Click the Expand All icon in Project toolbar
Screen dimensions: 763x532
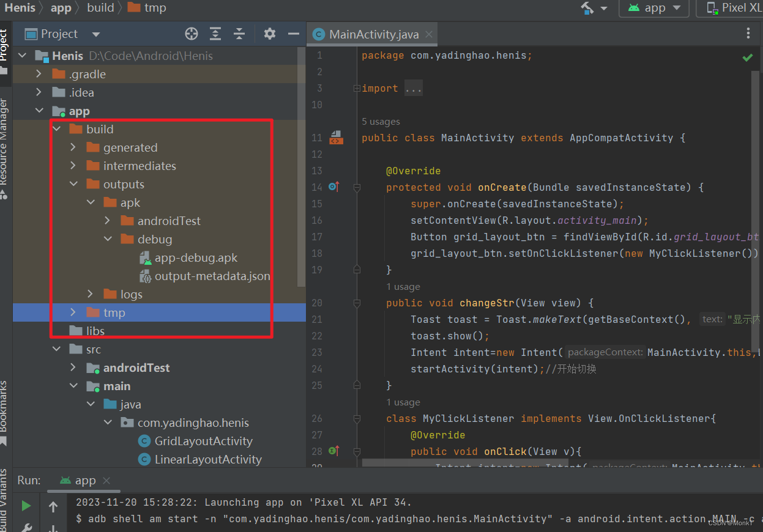tap(215, 34)
